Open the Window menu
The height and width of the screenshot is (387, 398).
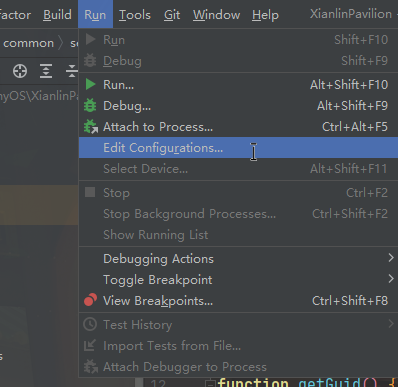click(216, 15)
